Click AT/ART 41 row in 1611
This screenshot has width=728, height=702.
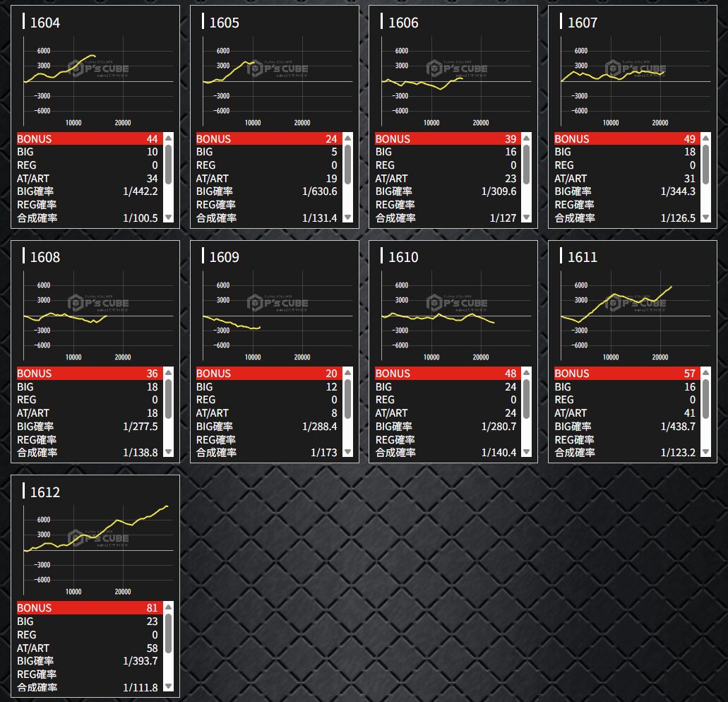click(x=627, y=412)
